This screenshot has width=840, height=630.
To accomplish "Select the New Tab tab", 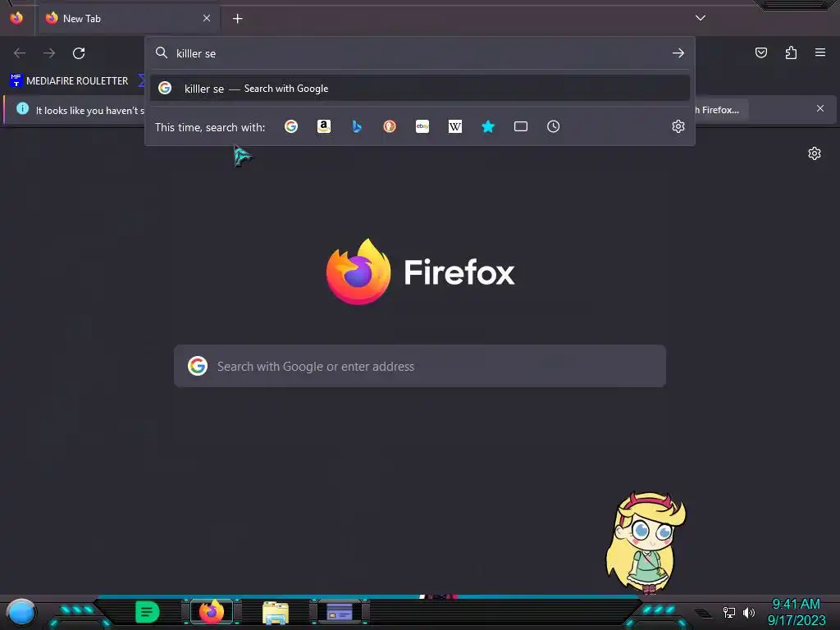I will click(129, 18).
